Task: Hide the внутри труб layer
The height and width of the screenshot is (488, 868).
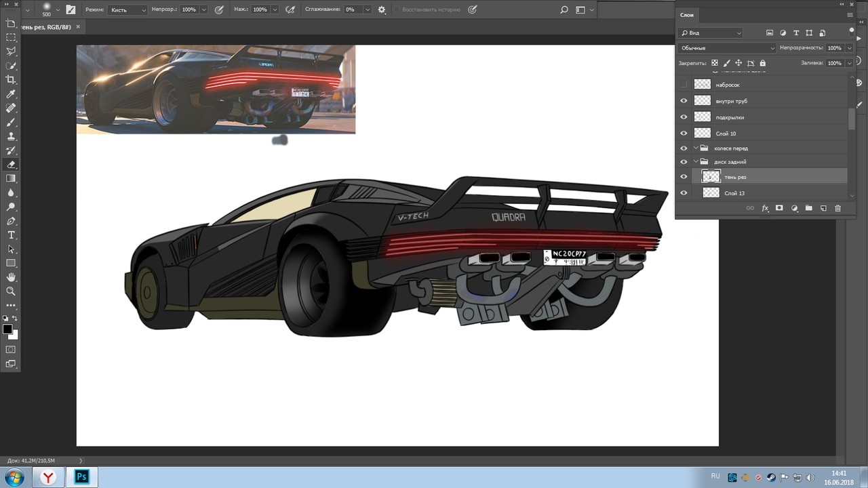Action: click(x=684, y=101)
